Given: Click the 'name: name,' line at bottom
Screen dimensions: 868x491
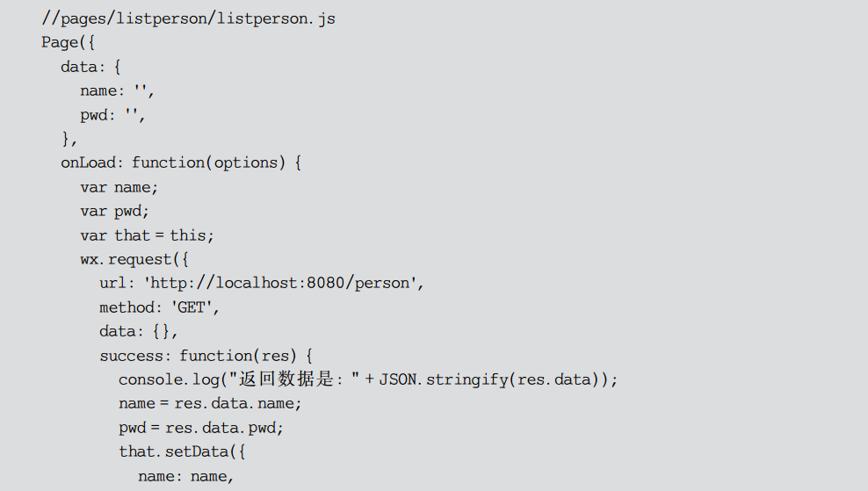Looking at the screenshot, I should (x=186, y=476).
